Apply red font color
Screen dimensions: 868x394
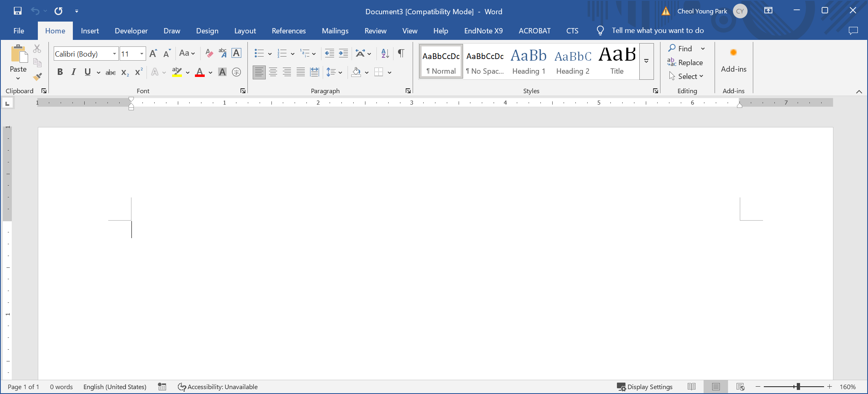200,72
